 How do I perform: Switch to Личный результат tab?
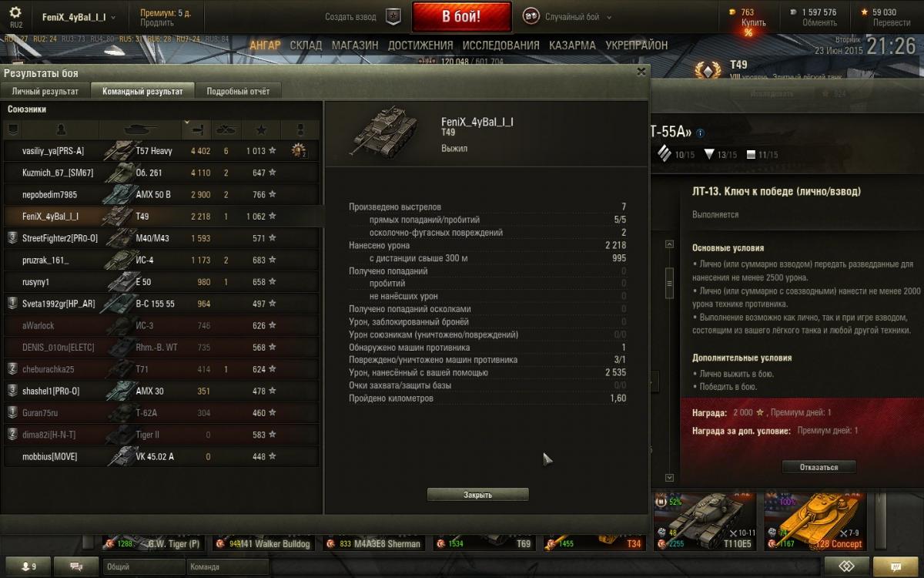coord(45,91)
